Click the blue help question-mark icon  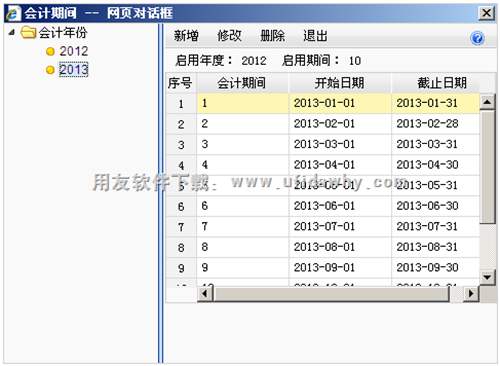click(x=477, y=38)
